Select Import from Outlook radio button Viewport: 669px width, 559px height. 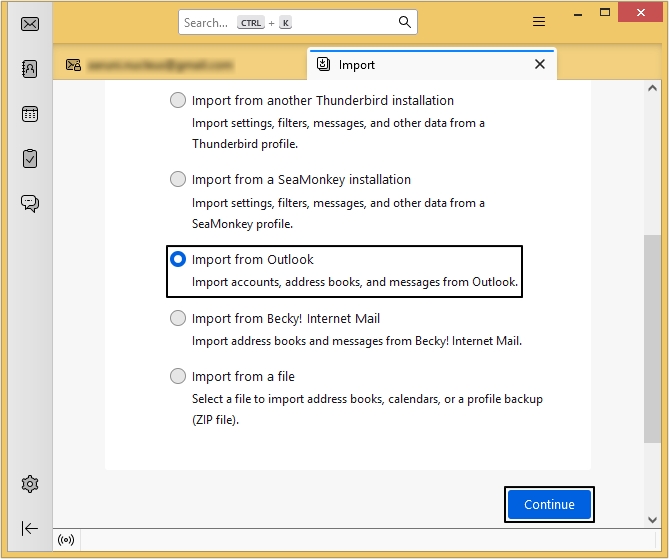click(178, 259)
